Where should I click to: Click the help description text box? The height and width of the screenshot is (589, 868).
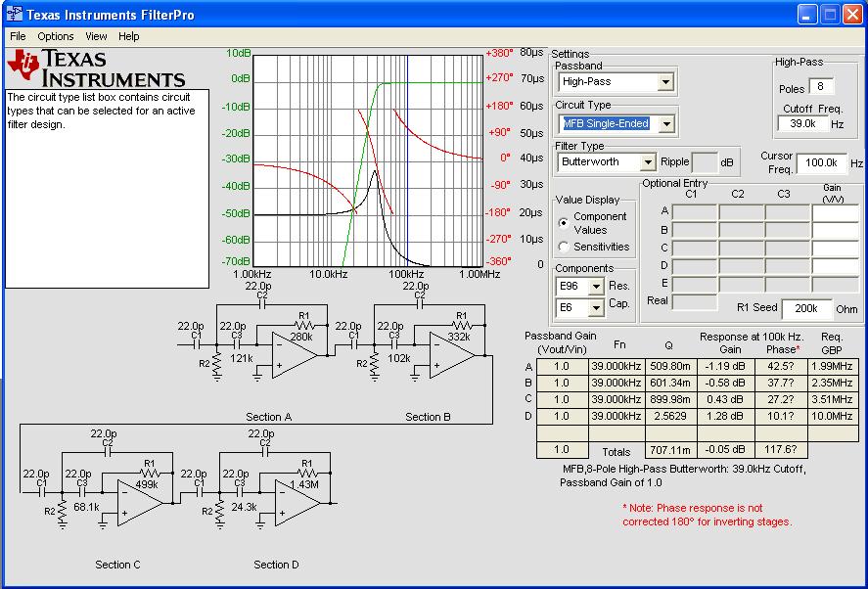tap(108, 189)
